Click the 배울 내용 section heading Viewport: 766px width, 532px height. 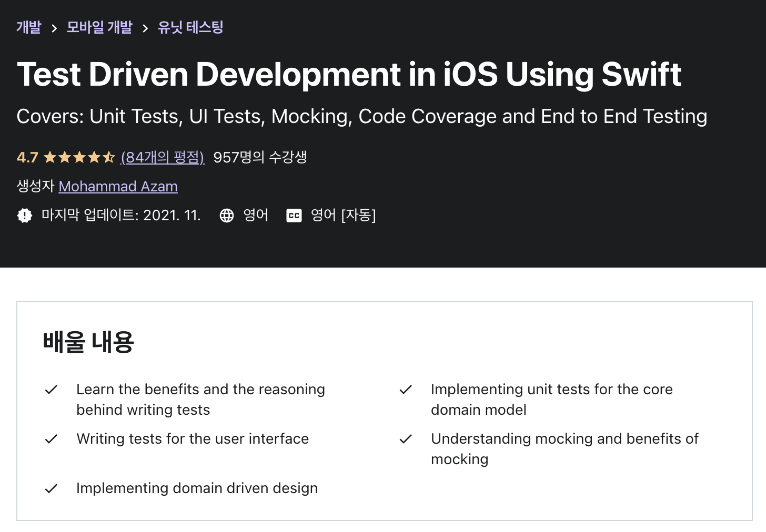click(88, 342)
